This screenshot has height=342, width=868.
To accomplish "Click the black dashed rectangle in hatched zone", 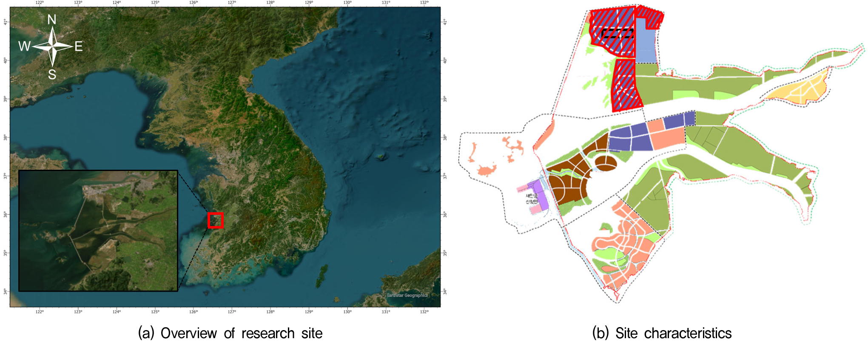I will tap(618, 34).
